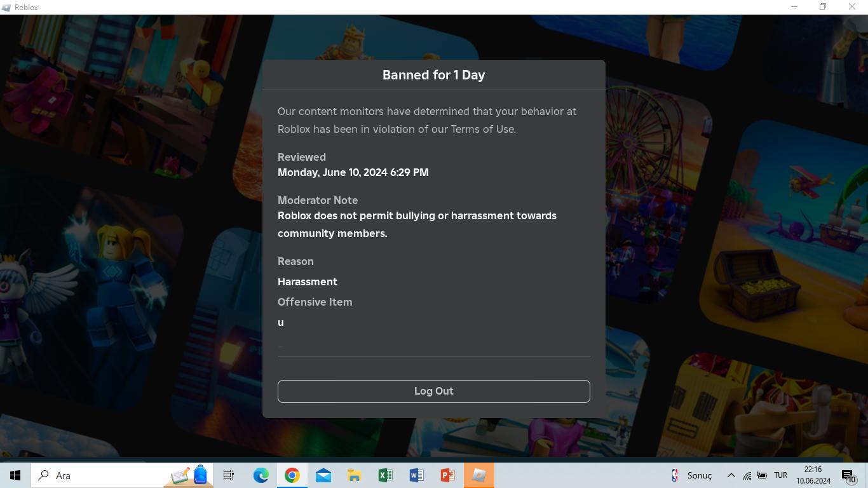Click the Log Out button

point(433,391)
